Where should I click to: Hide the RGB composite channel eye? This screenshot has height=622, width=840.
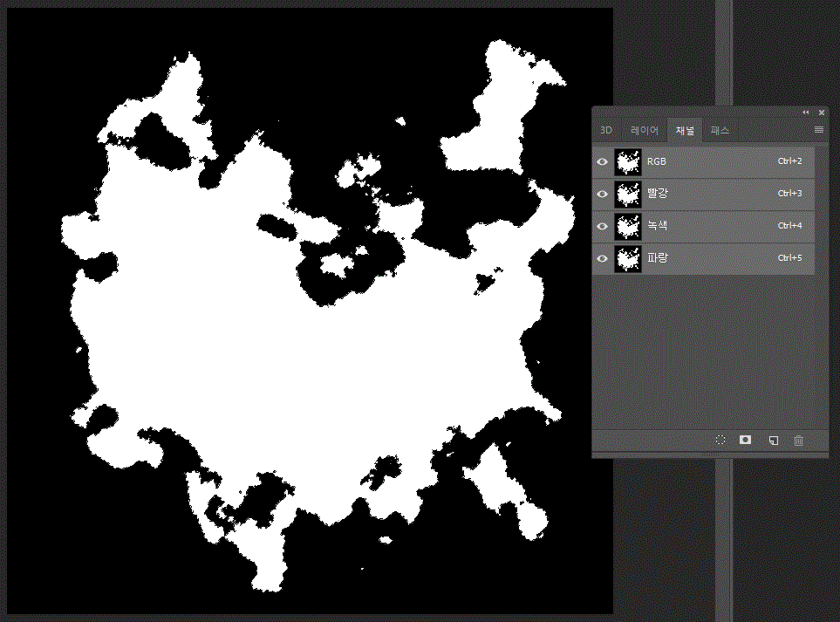(x=602, y=161)
